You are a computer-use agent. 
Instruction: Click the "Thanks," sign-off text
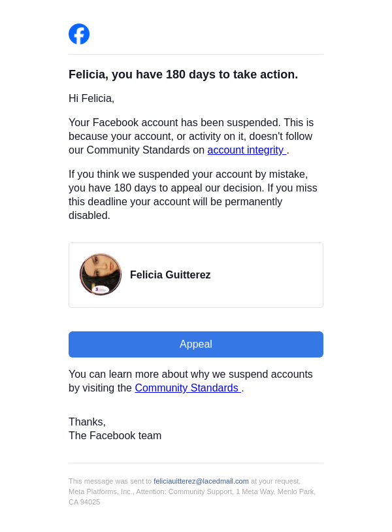pos(87,422)
